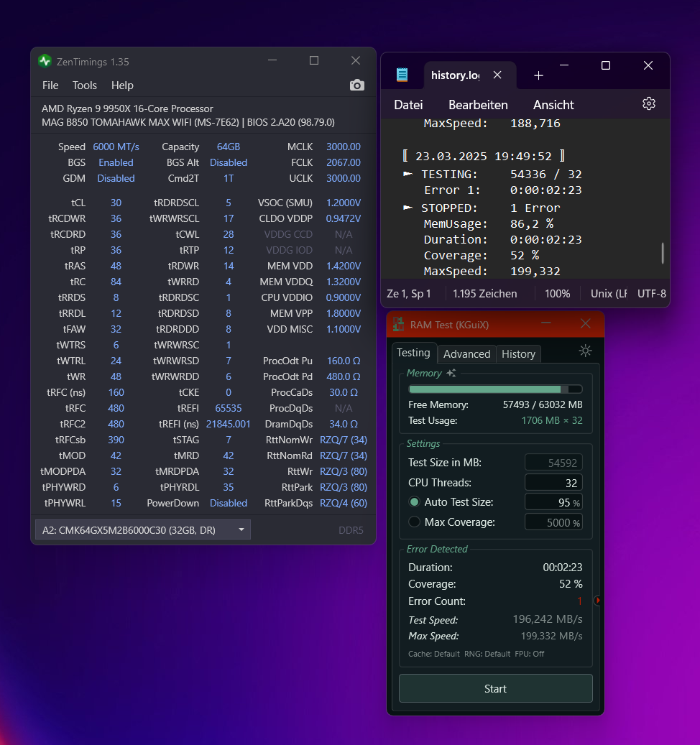700x745 pixels.
Task: Open the Datei menu
Action: [407, 103]
